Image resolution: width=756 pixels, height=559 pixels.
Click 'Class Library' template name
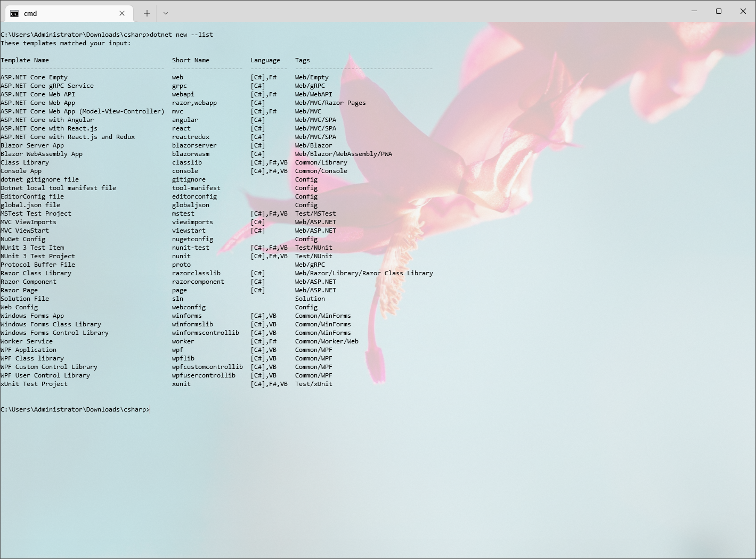(25, 162)
